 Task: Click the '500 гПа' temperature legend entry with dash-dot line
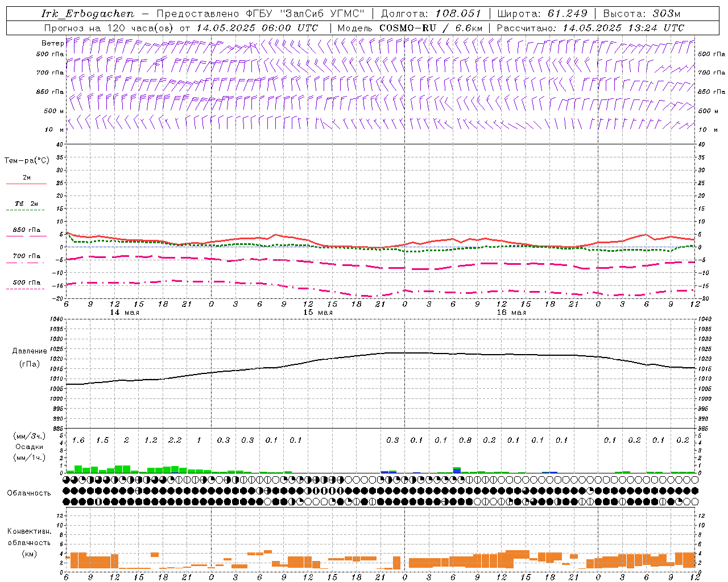(26, 282)
